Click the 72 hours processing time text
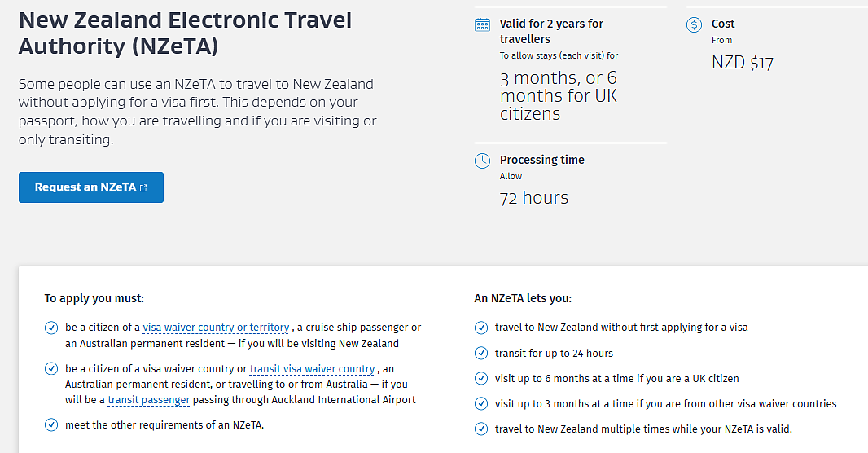Image resolution: width=868 pixels, height=453 pixels. 533,198
